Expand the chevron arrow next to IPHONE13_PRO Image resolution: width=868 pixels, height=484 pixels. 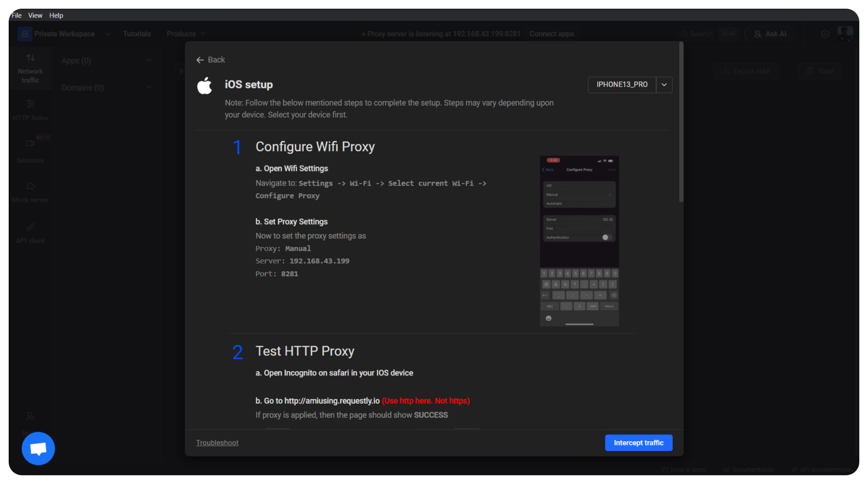point(665,85)
